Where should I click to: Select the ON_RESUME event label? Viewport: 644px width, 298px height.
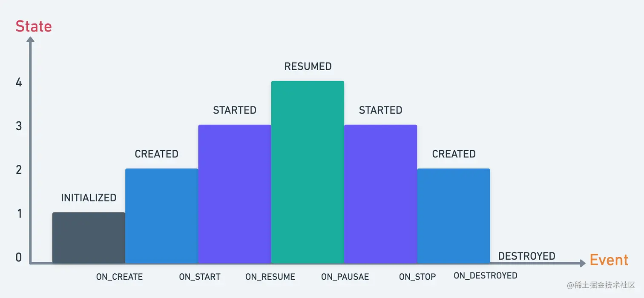pos(270,277)
